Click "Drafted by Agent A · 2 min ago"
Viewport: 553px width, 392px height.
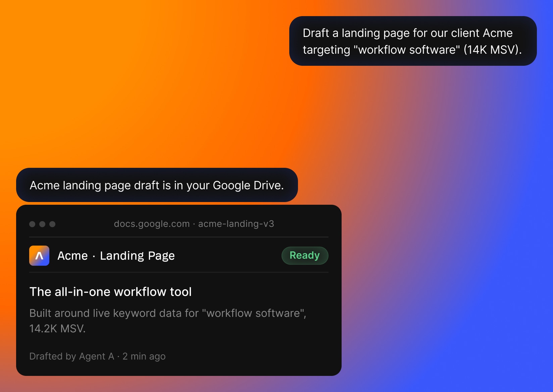[97, 356]
